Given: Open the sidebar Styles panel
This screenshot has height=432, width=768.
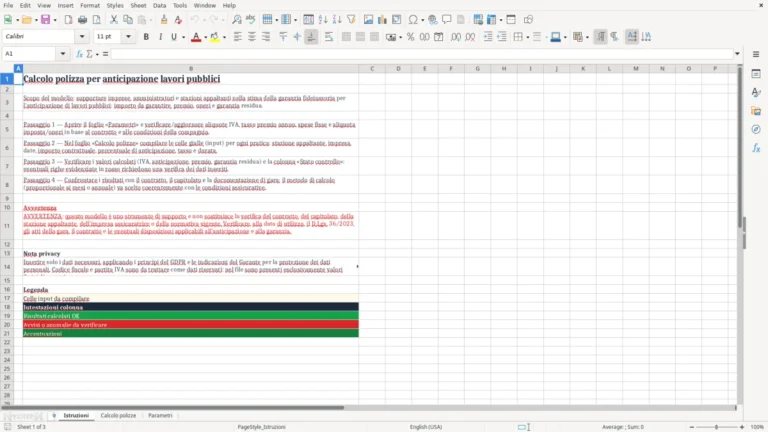Looking at the screenshot, I should tap(756, 92).
